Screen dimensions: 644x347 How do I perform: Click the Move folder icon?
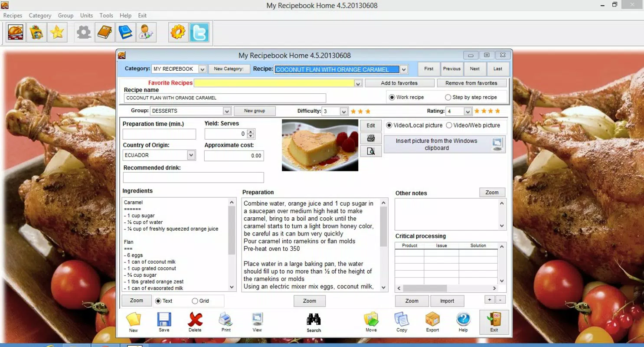tap(371, 323)
